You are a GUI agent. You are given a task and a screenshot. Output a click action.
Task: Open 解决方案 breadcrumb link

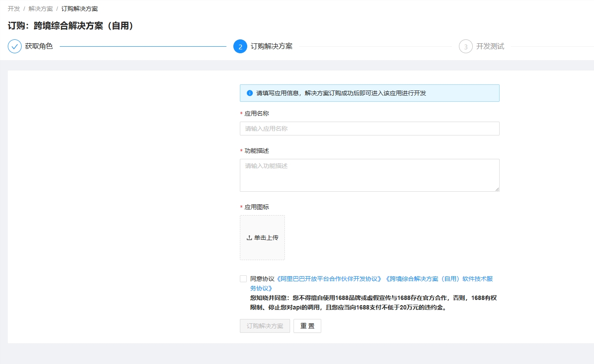click(x=41, y=9)
